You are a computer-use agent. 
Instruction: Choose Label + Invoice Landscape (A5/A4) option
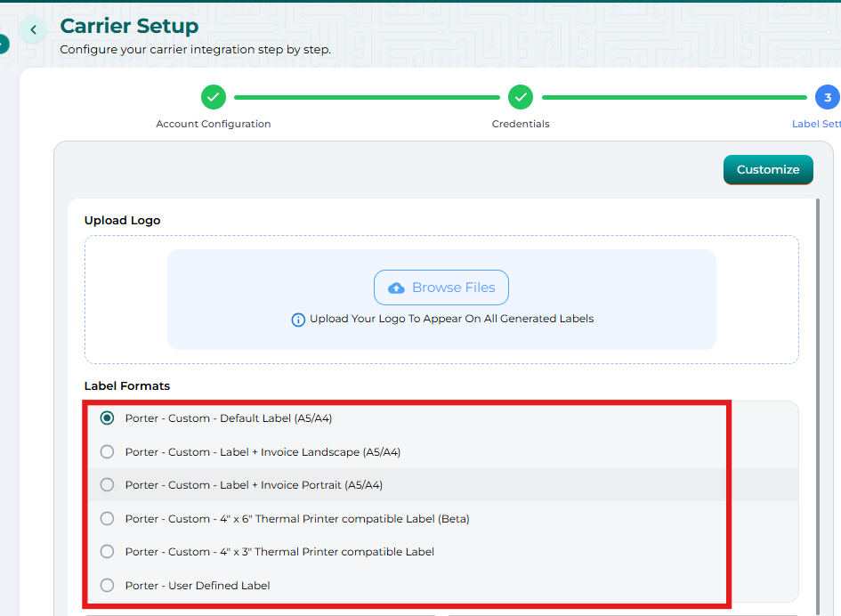(x=108, y=452)
